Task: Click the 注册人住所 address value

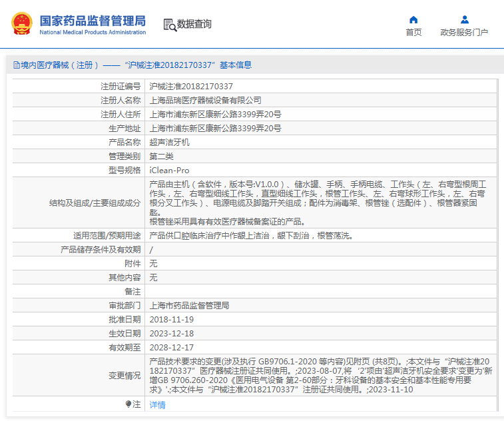Action: [215, 114]
